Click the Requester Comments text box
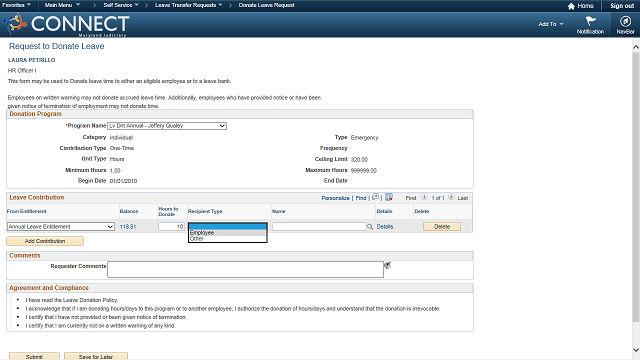Image resolution: width=640 pixels, height=360 pixels. coord(245,269)
